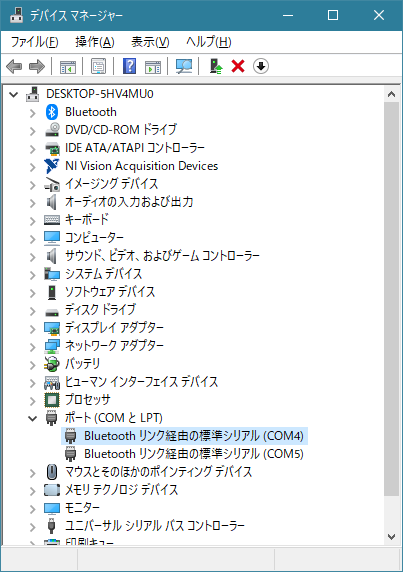Minimize the デバイス マネージャー window
403x572 pixels.
[x=288, y=15]
